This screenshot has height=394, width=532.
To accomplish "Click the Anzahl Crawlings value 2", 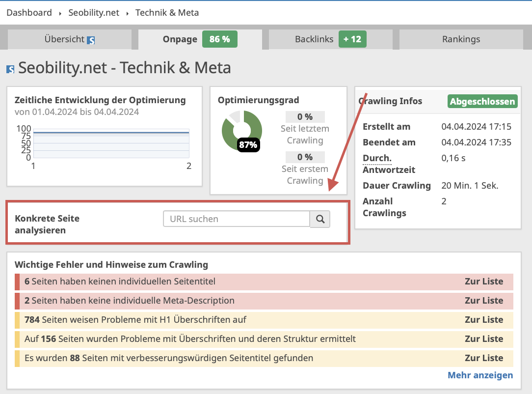I will coord(444,201).
